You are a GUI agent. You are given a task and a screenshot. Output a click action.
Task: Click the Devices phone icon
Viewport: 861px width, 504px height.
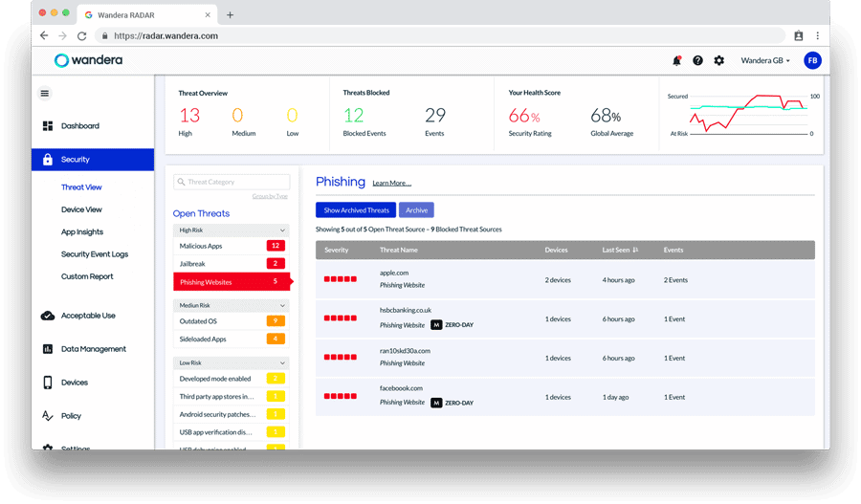(x=48, y=383)
